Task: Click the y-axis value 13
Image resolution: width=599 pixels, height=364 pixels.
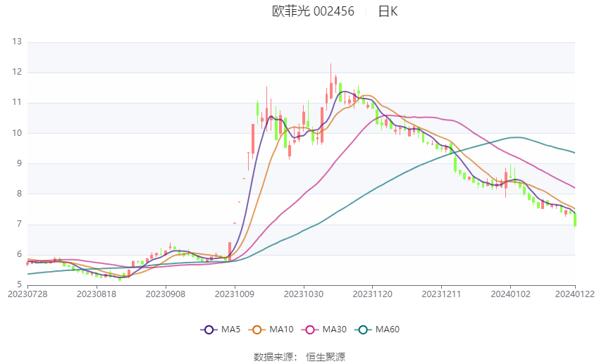Action: point(17,42)
